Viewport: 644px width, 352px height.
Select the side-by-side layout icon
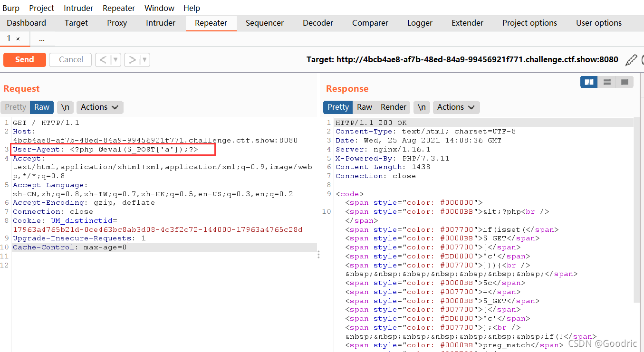click(589, 82)
